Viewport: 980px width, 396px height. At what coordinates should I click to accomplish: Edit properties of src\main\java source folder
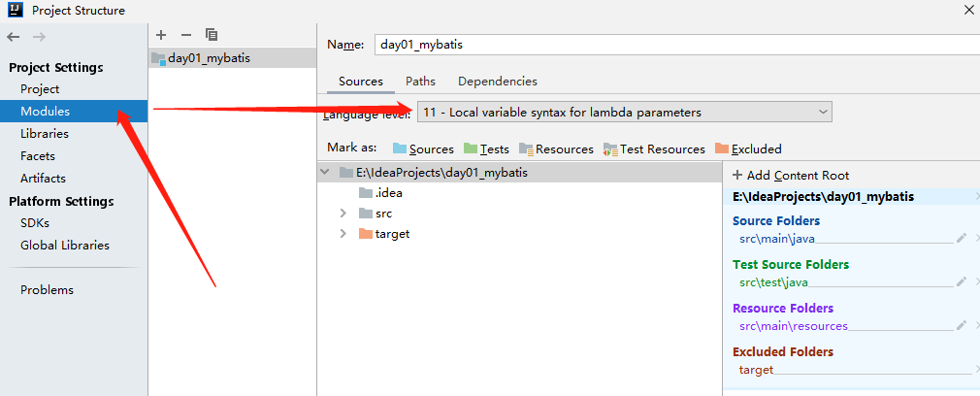pos(962,239)
